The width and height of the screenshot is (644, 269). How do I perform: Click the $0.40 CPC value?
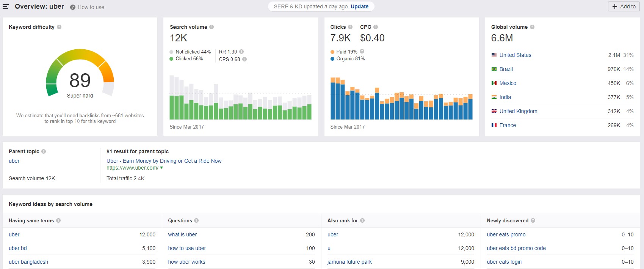point(372,38)
